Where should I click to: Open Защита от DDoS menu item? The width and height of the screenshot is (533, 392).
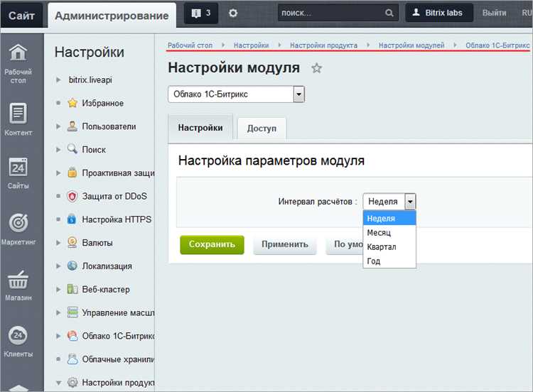click(x=114, y=196)
